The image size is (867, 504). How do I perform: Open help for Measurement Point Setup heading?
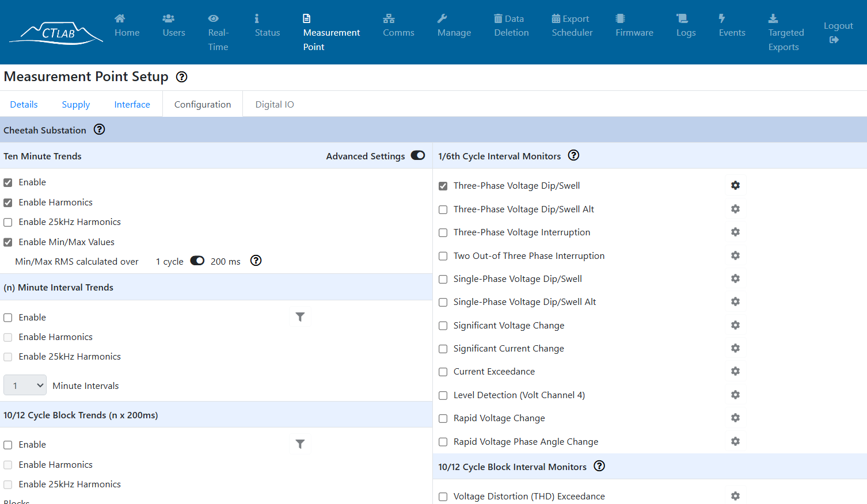coord(181,77)
